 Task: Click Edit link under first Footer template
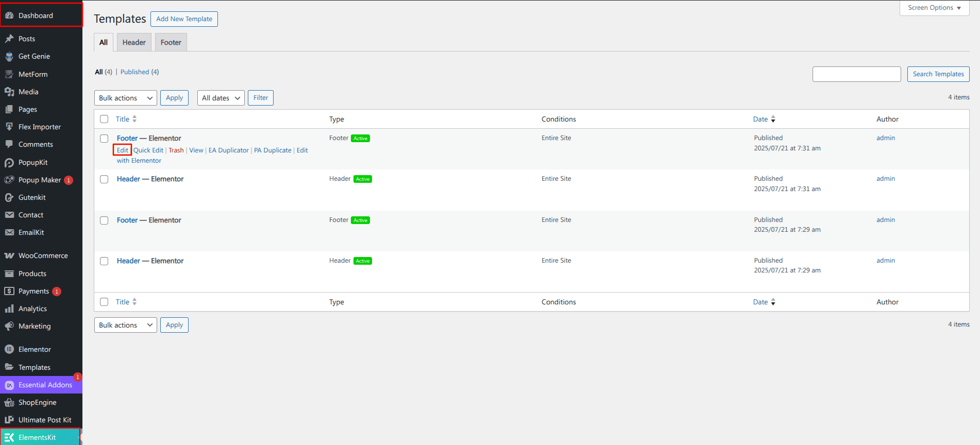pyautogui.click(x=122, y=150)
